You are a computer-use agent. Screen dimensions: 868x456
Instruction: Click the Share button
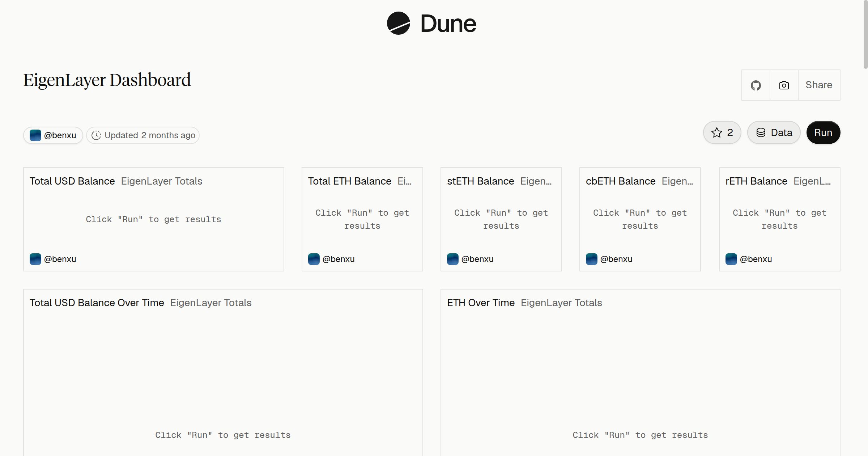pyautogui.click(x=819, y=85)
